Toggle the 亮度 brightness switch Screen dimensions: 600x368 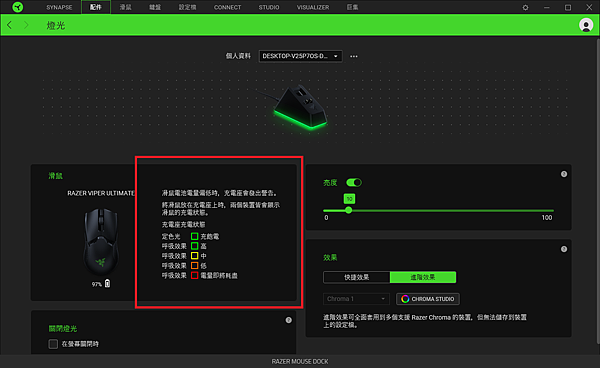354,182
